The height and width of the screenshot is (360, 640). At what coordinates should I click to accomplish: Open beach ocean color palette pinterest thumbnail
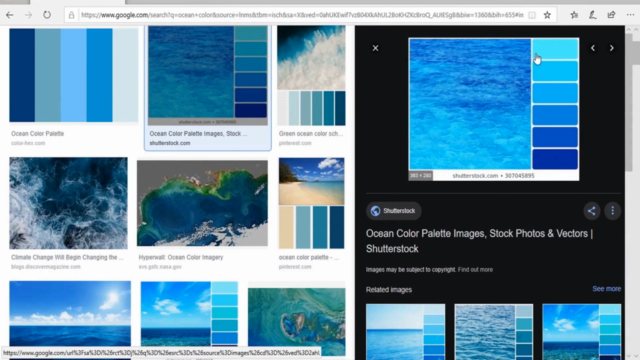311,203
